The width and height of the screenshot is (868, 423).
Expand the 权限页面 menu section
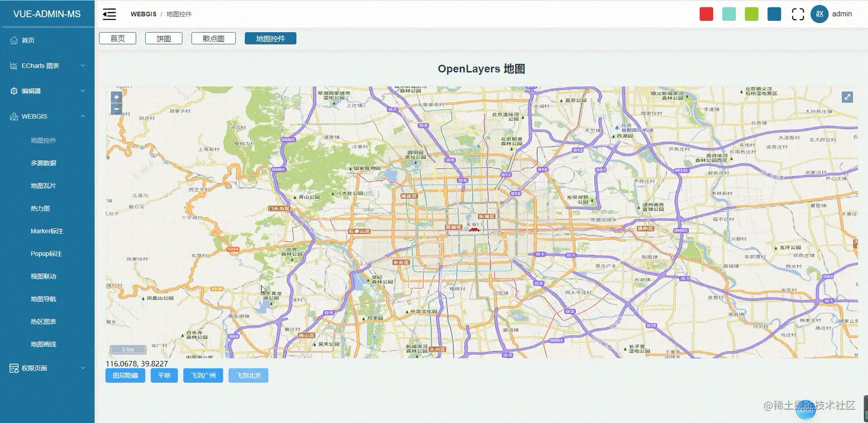(x=83, y=368)
